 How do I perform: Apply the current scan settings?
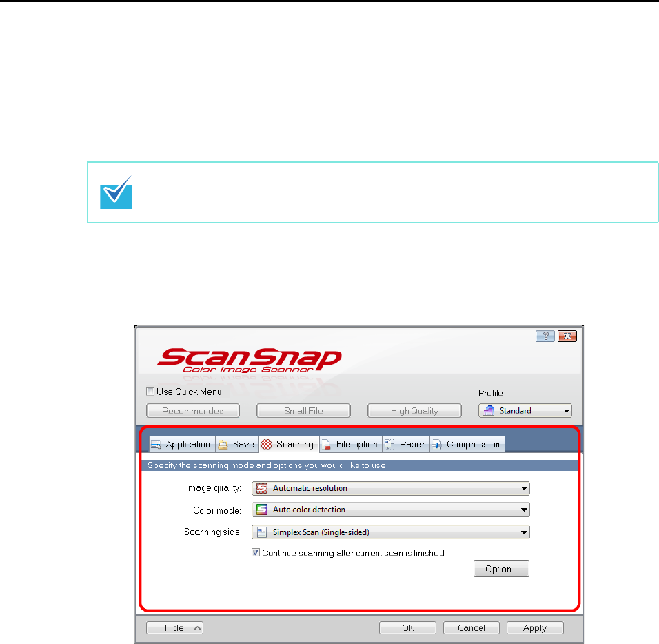coord(535,627)
